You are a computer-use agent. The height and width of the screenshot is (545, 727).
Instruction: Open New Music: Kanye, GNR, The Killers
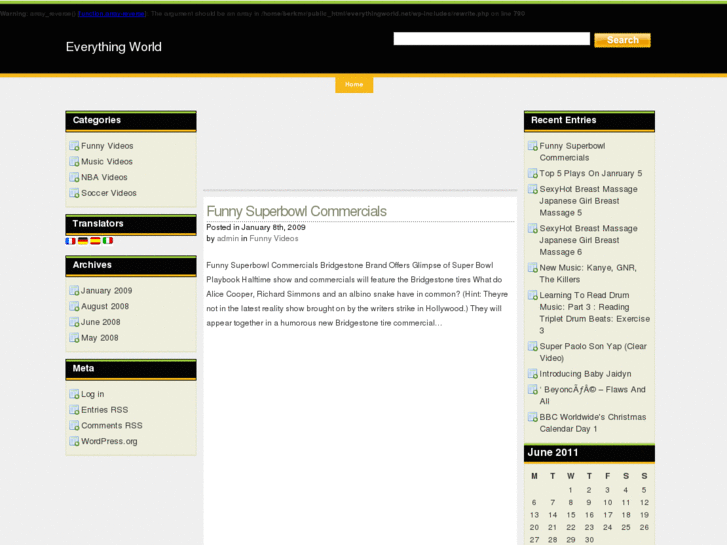tap(588, 274)
